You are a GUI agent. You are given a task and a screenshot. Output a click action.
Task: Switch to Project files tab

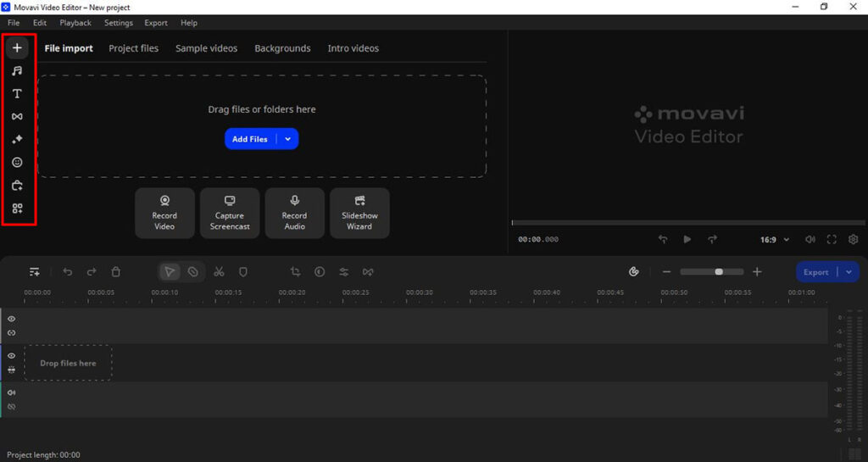point(133,48)
